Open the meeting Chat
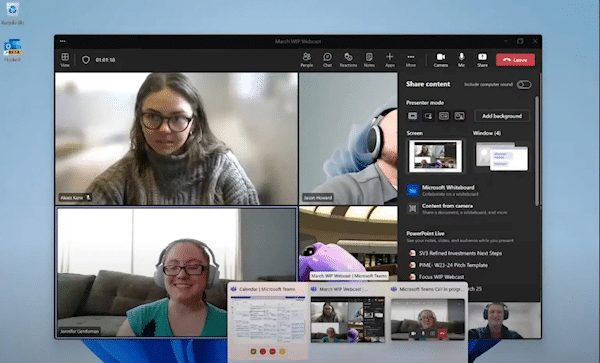Screen dimensions: 600x363 327,60
